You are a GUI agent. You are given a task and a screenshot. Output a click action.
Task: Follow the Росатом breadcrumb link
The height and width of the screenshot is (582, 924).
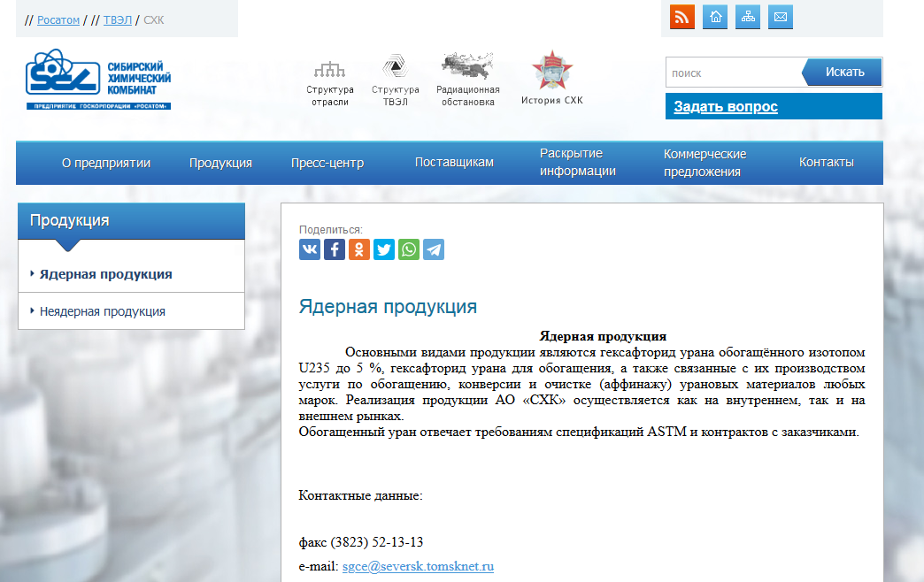pos(58,20)
